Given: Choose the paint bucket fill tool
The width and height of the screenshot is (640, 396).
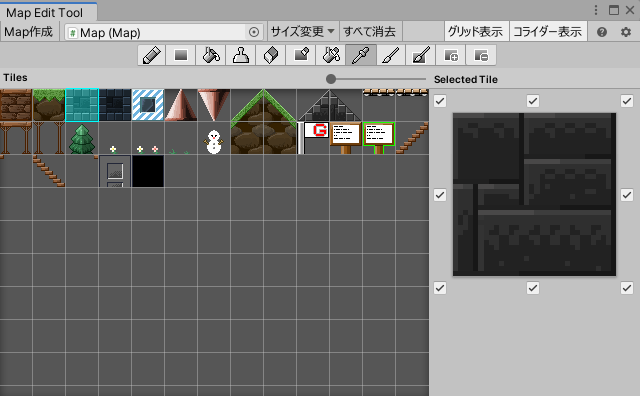Looking at the screenshot, I should (211, 55).
